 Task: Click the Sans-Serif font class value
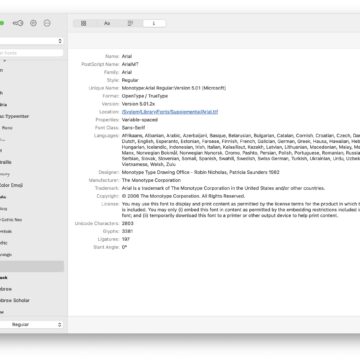(133, 128)
